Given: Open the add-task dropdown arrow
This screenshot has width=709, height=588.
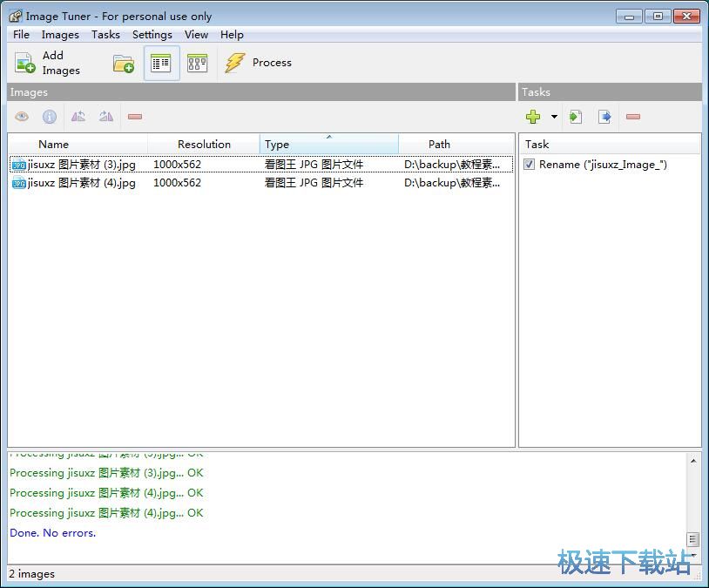Looking at the screenshot, I should tap(554, 117).
